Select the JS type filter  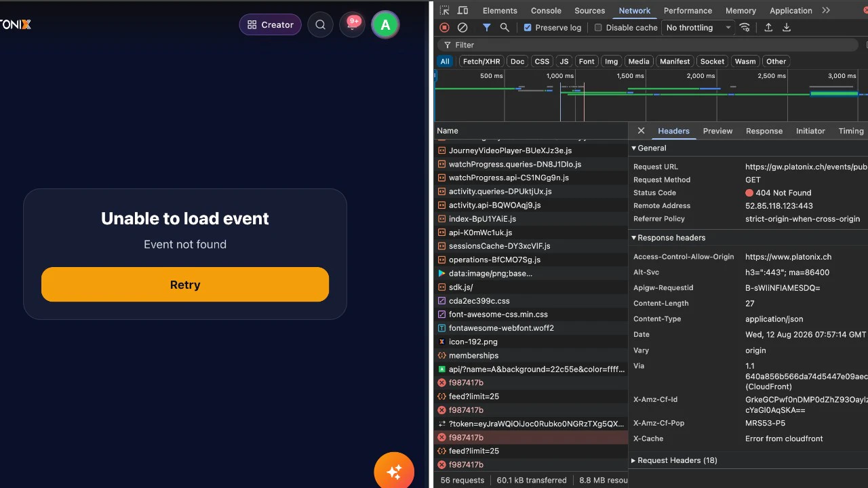[564, 61]
